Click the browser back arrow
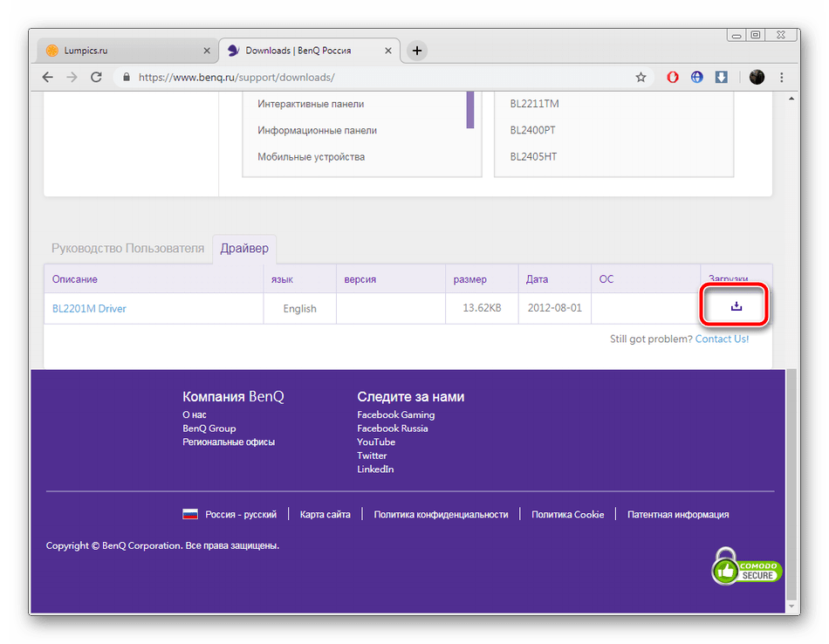The width and height of the screenshot is (829, 644). 48,77
